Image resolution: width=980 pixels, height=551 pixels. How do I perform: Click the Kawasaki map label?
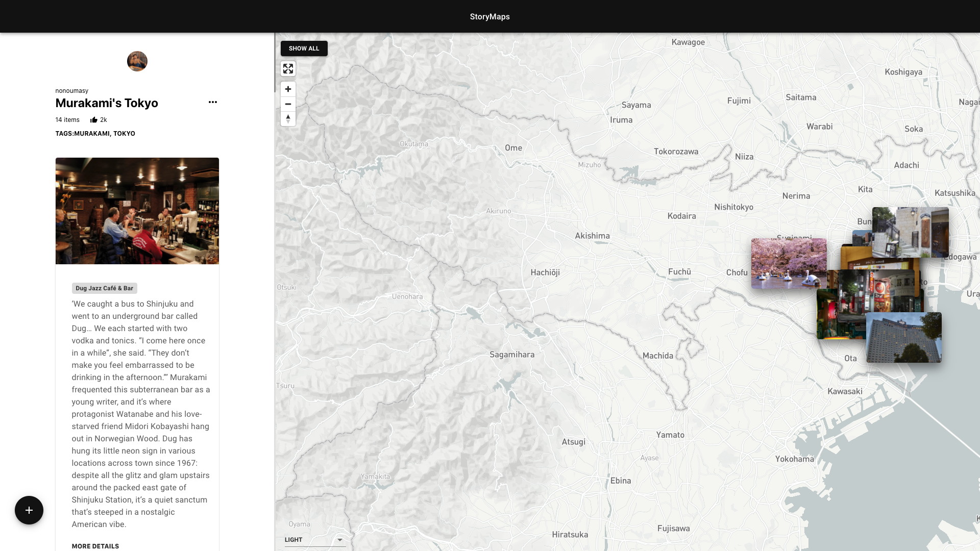(x=845, y=391)
